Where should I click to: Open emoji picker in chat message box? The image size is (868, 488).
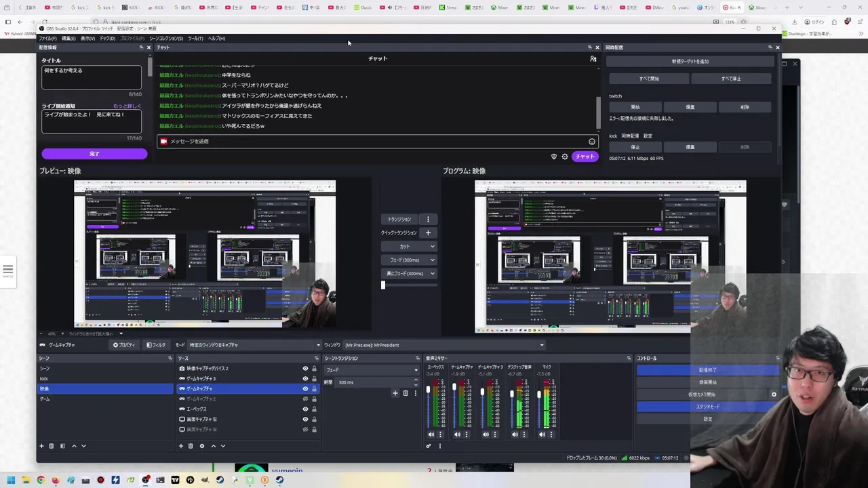(x=592, y=142)
